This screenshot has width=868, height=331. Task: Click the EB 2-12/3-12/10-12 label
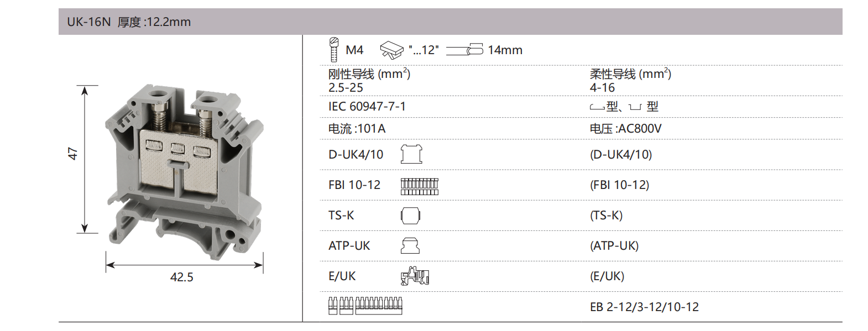point(644,307)
